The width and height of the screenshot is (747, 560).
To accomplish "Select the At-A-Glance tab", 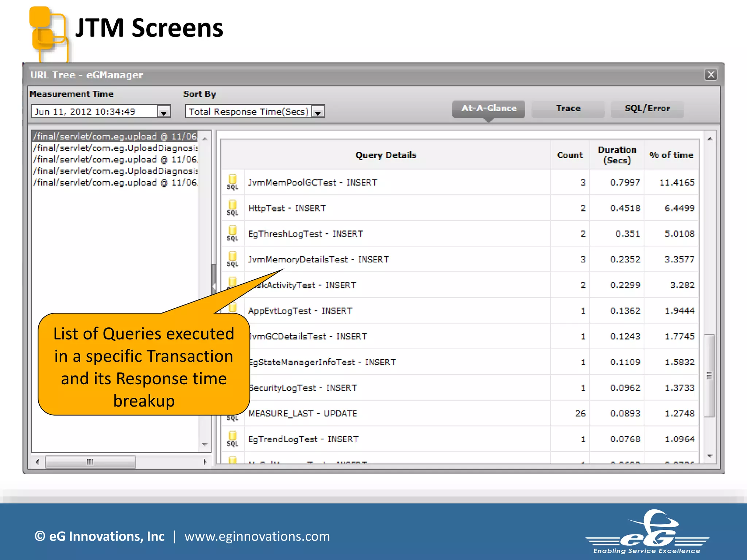I will (x=488, y=108).
